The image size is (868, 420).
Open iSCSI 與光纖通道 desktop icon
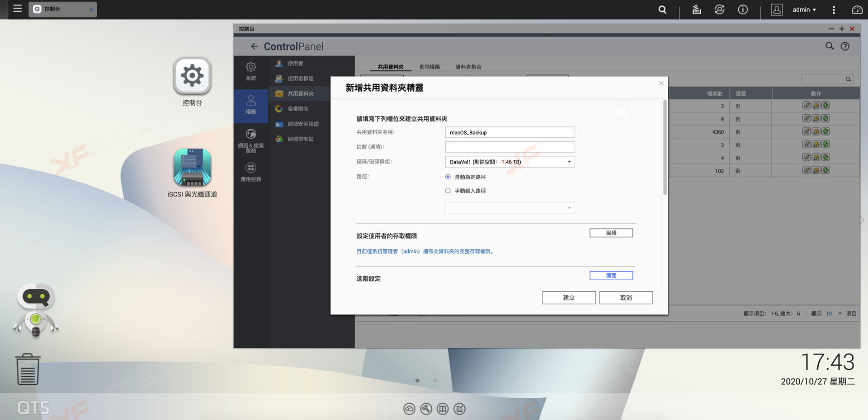192,167
